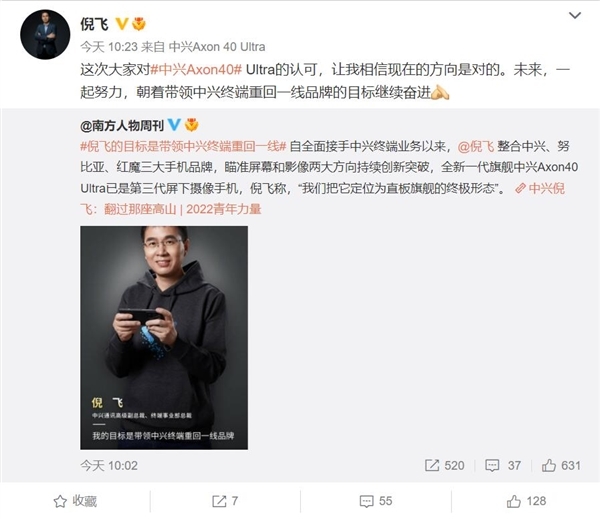Open the 55 comments on 倪飞's post

click(376, 501)
